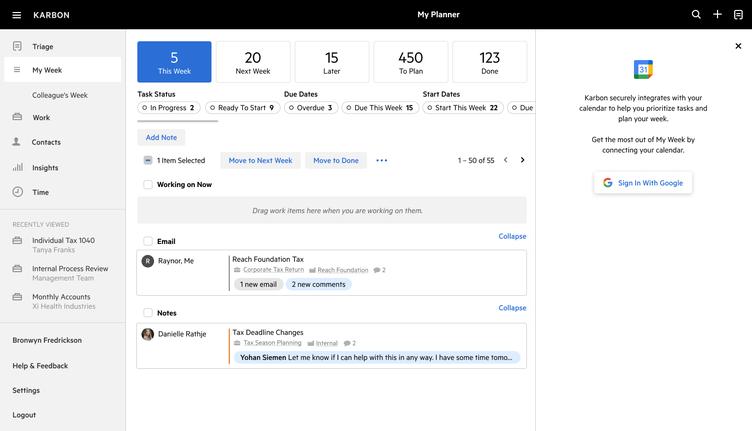Click the Triage inbox icon
Screen dimensions: 752x431
click(17, 46)
